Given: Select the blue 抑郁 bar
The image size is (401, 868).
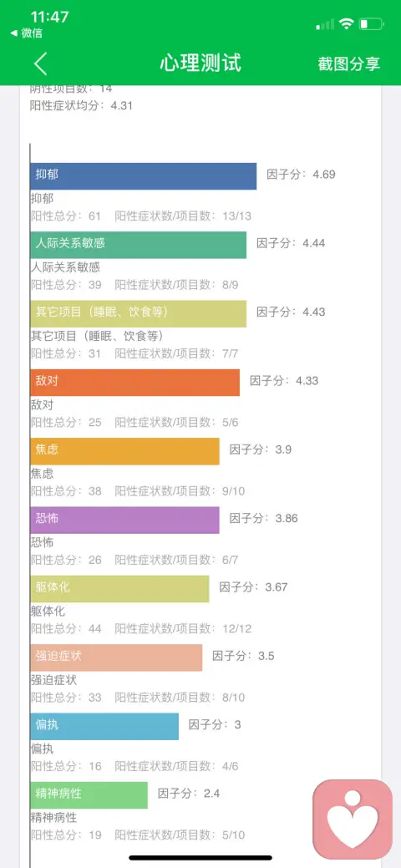Looking at the screenshot, I should click(x=144, y=176).
